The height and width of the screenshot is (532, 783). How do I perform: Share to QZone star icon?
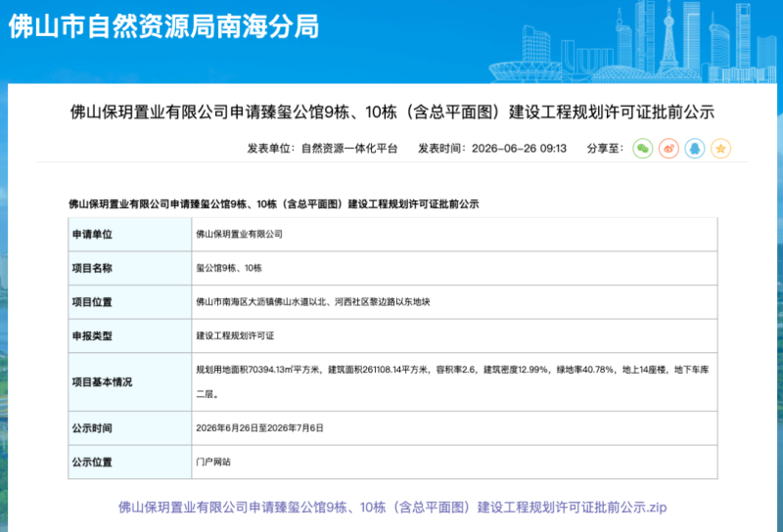(720, 149)
